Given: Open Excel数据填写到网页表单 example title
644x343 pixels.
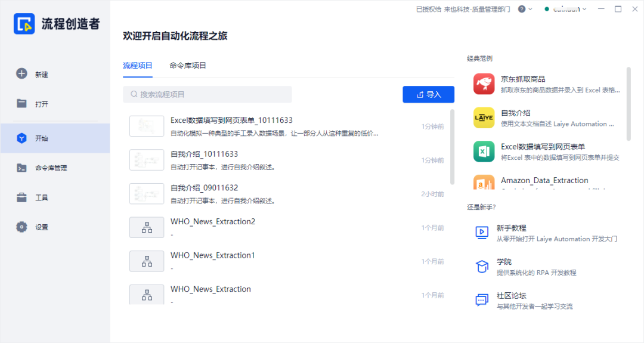Looking at the screenshot, I should point(543,146).
